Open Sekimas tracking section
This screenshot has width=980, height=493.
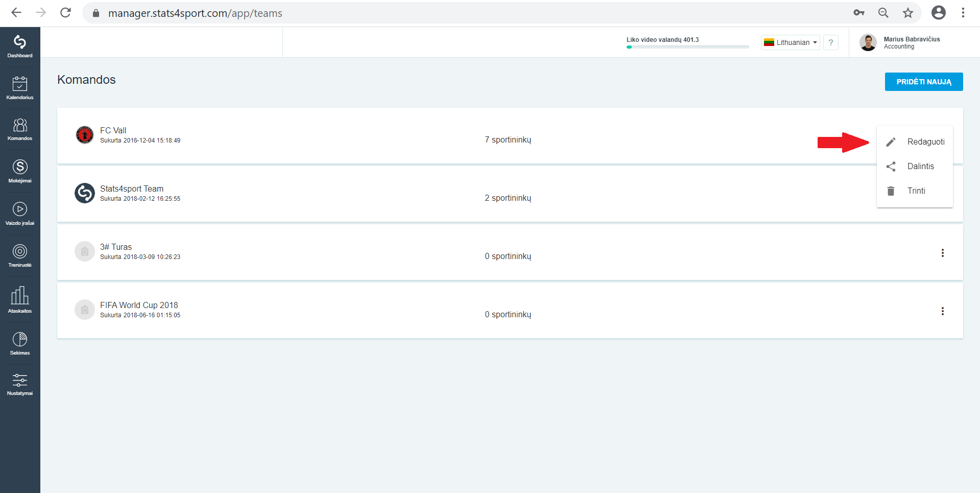pyautogui.click(x=20, y=343)
